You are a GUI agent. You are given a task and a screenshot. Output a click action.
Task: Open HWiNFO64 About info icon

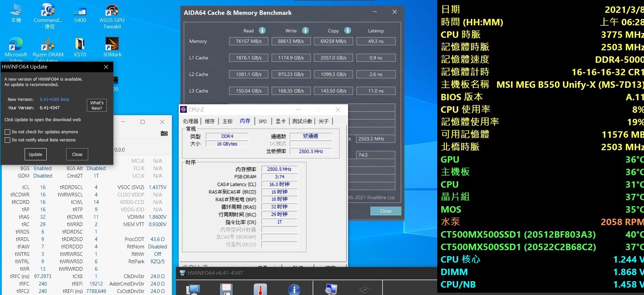coord(294,290)
